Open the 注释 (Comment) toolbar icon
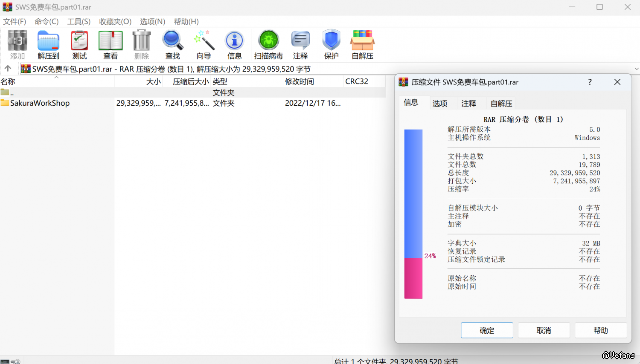 (x=300, y=44)
